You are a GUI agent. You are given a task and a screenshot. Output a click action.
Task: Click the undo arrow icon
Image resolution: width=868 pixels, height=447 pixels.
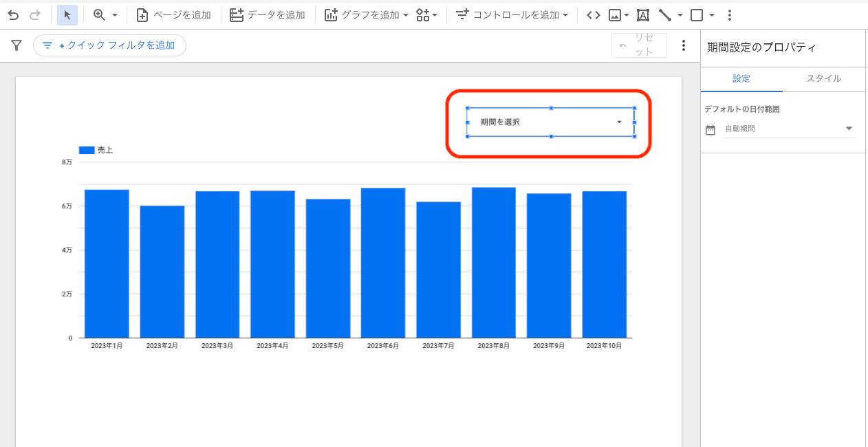point(13,14)
